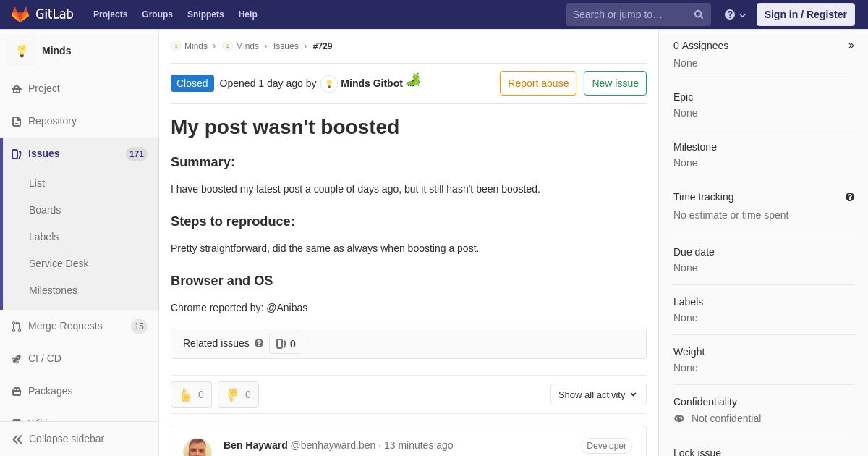
Task: Click the New issue button
Action: tap(615, 83)
